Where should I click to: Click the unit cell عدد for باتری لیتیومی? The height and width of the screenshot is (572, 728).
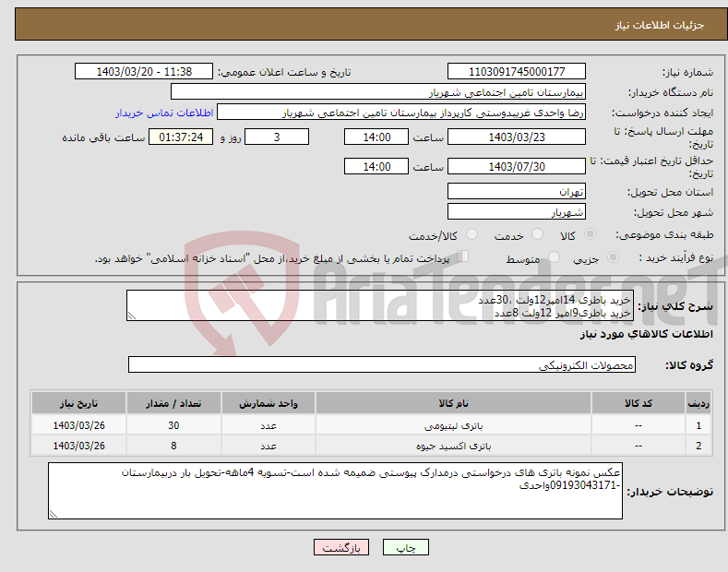269,425
